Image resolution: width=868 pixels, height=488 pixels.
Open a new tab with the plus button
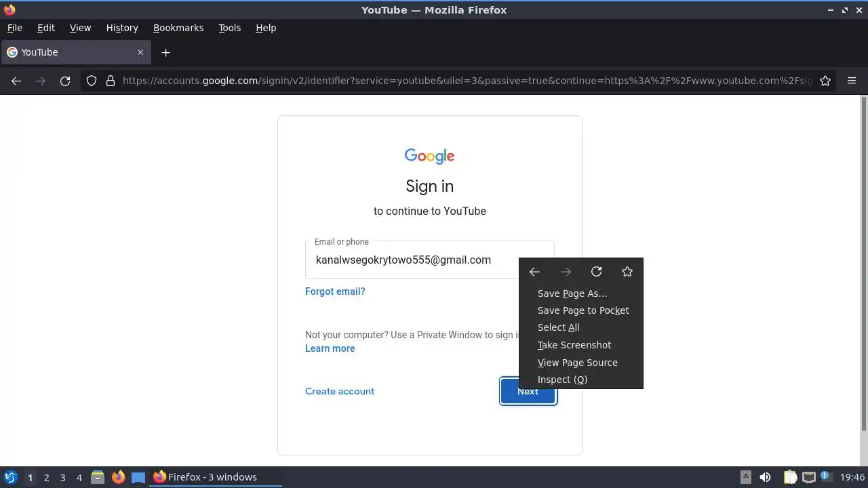165,52
